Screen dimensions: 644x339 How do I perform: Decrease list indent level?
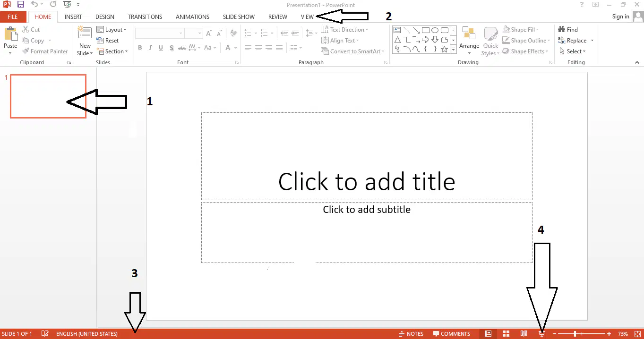tap(284, 33)
